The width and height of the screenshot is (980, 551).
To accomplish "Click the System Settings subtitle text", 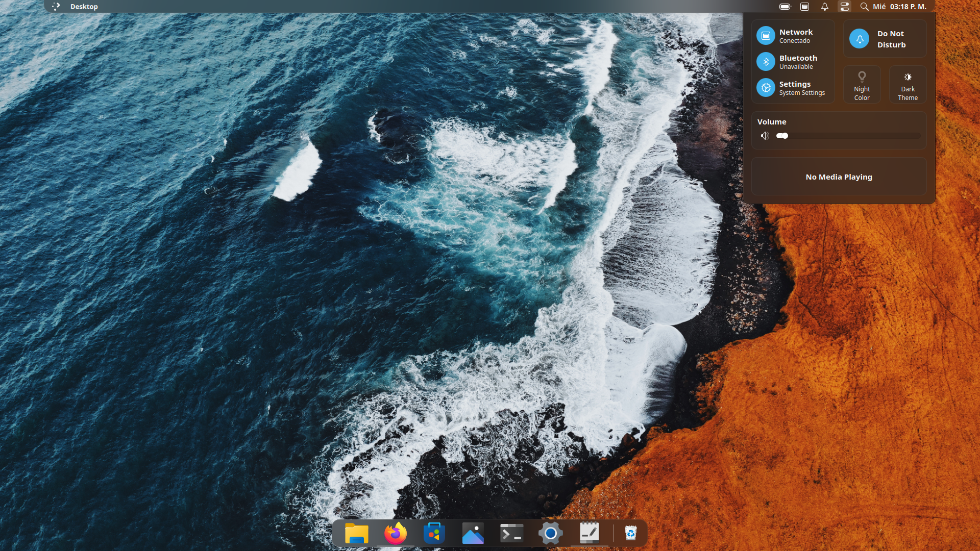I will tap(802, 93).
